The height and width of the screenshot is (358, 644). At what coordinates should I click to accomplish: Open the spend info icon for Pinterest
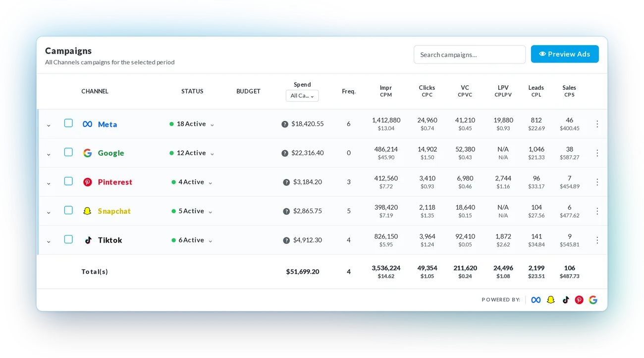pyautogui.click(x=286, y=182)
